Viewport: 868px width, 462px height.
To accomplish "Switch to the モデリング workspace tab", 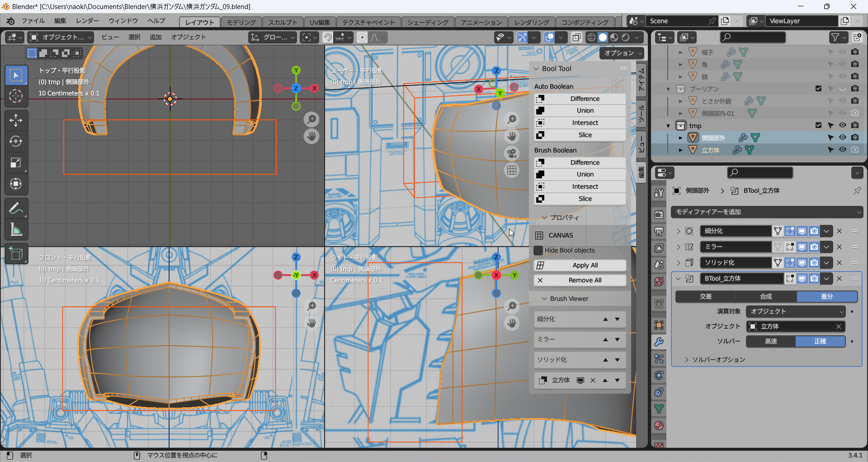I will coord(241,22).
